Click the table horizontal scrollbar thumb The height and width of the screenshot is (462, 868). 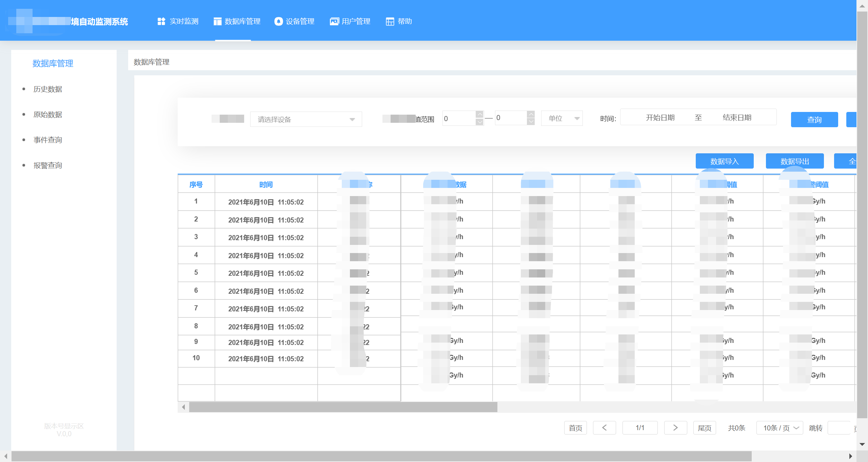pos(343,407)
